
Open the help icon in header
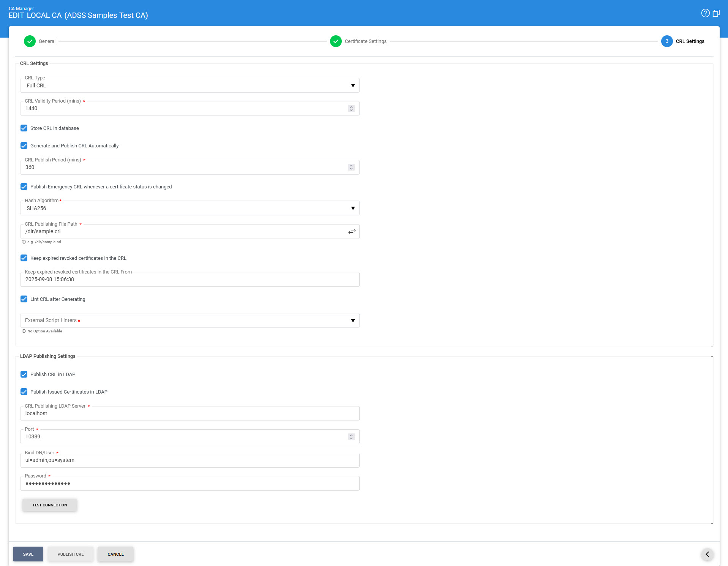(705, 13)
